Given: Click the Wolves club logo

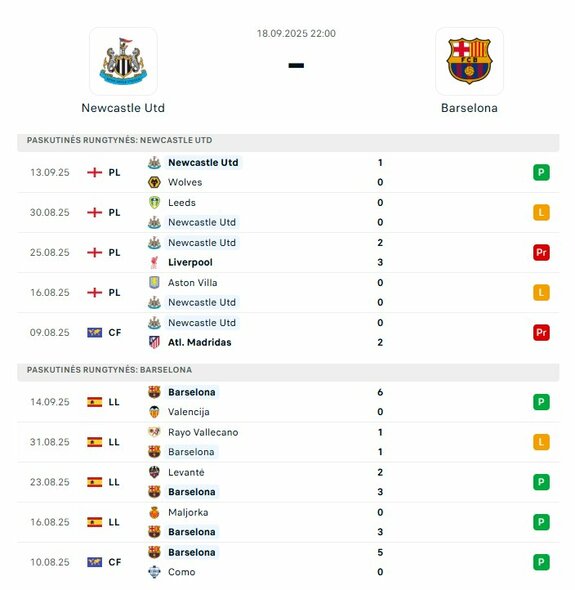Looking at the screenshot, I should click(154, 182).
